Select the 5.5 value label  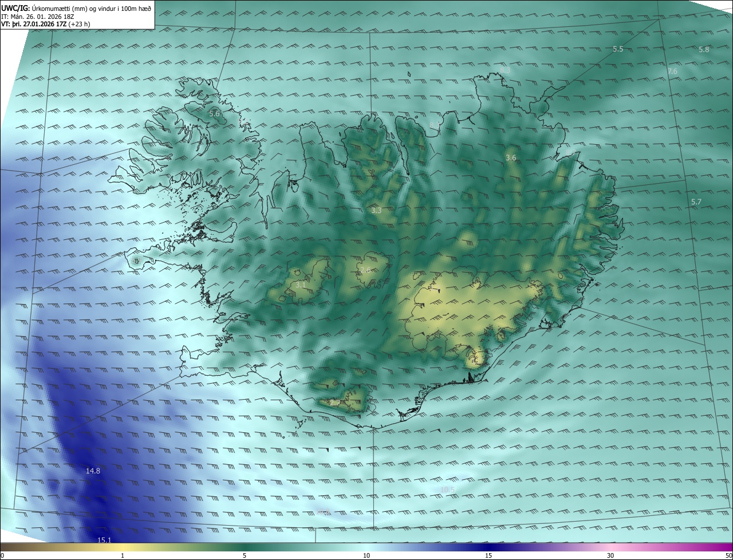pyautogui.click(x=618, y=49)
